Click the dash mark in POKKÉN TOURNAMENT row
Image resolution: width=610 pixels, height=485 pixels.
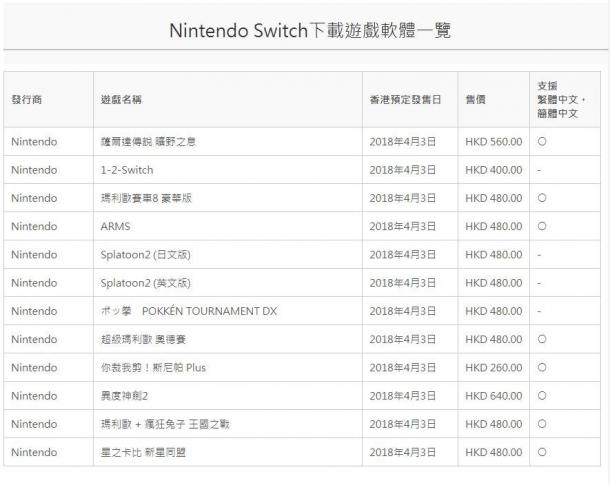(x=539, y=312)
